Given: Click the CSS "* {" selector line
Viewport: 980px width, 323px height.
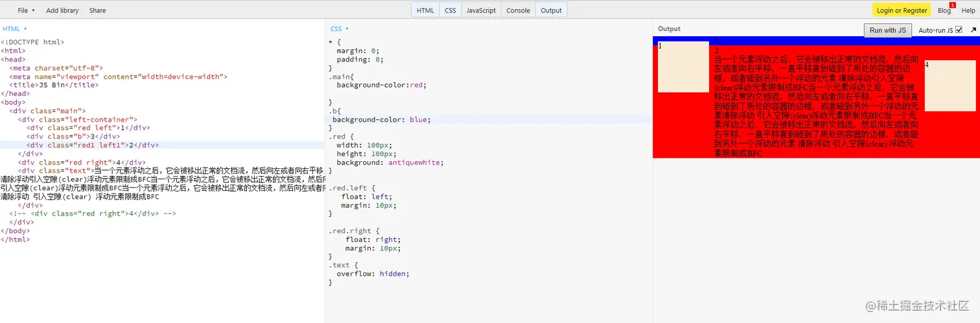Looking at the screenshot, I should [x=334, y=42].
